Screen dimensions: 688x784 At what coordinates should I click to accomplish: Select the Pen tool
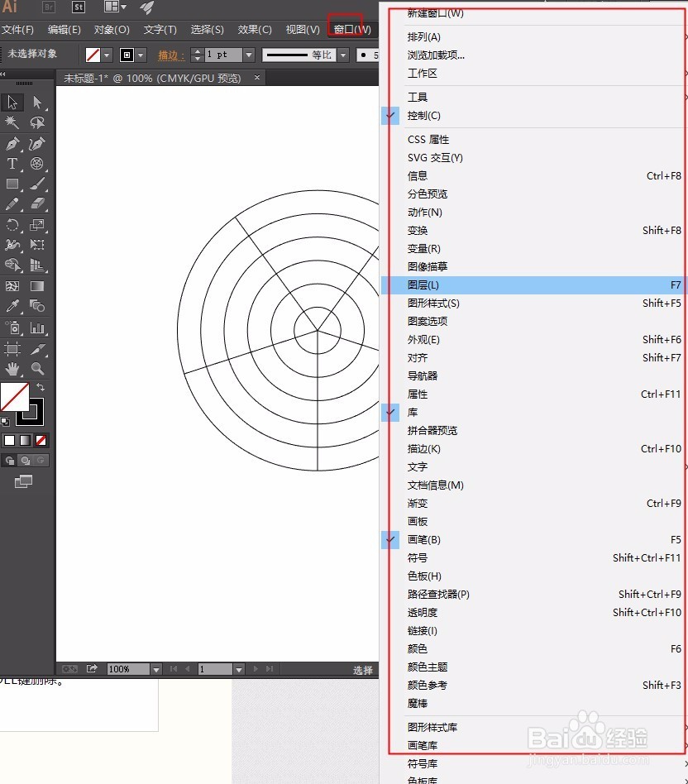(12, 144)
